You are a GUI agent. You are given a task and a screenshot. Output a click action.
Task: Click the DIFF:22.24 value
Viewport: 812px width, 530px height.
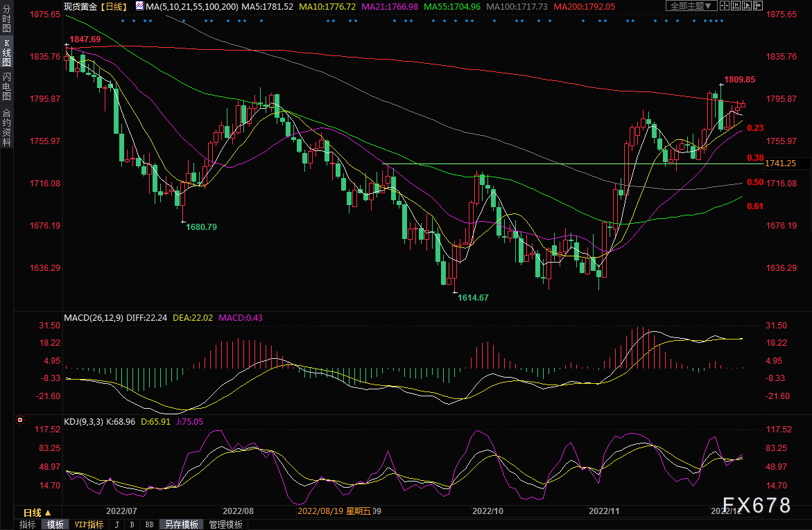click(146, 318)
